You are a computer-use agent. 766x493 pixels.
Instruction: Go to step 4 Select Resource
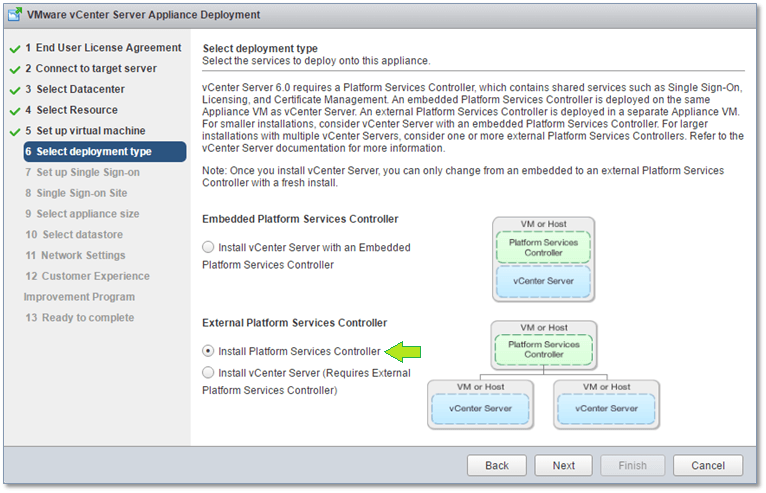pos(71,110)
